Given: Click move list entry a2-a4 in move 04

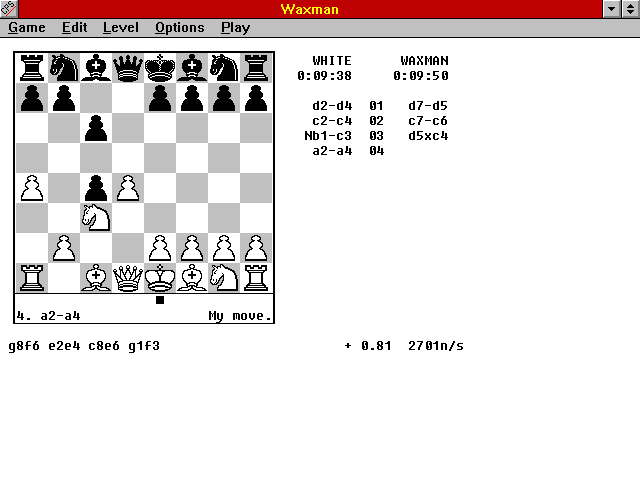Looking at the screenshot, I should click(x=332, y=151).
